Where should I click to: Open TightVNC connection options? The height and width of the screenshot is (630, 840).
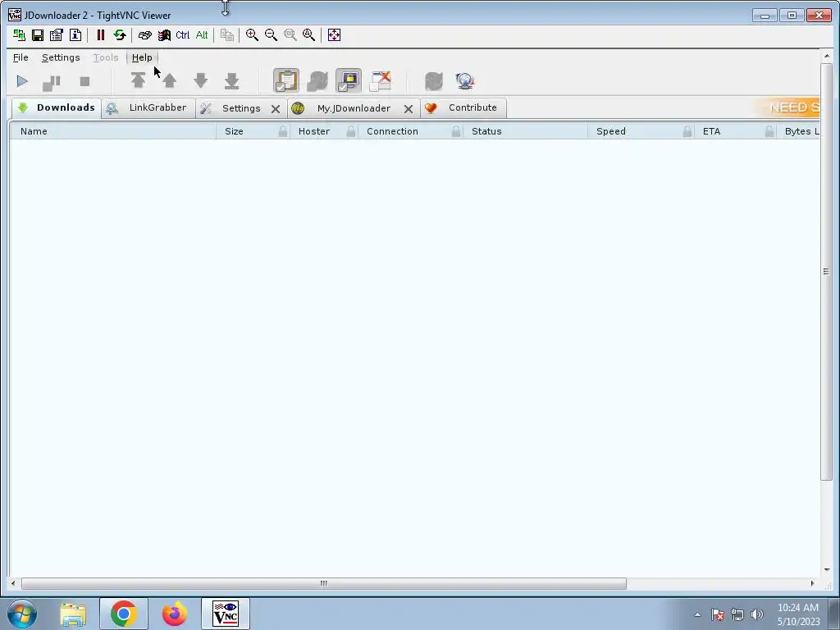[57, 35]
